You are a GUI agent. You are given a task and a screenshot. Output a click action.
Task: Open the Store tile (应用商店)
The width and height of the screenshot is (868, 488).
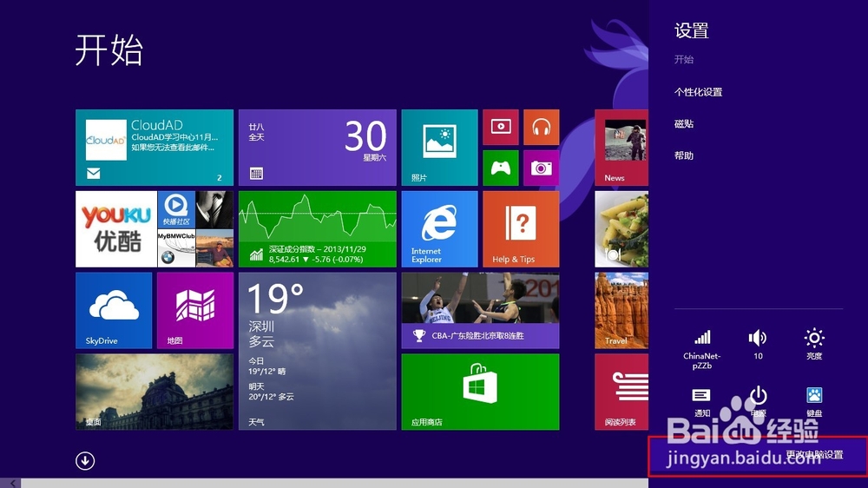480,392
